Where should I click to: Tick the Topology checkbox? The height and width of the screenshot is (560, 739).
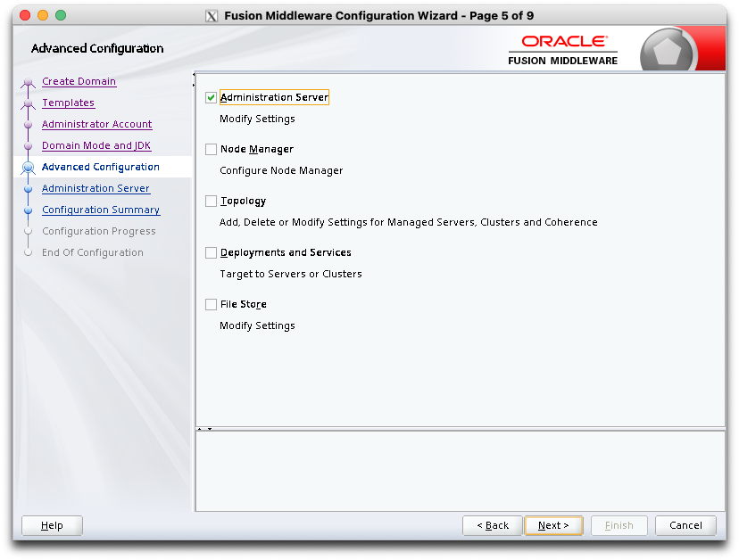[x=212, y=202]
